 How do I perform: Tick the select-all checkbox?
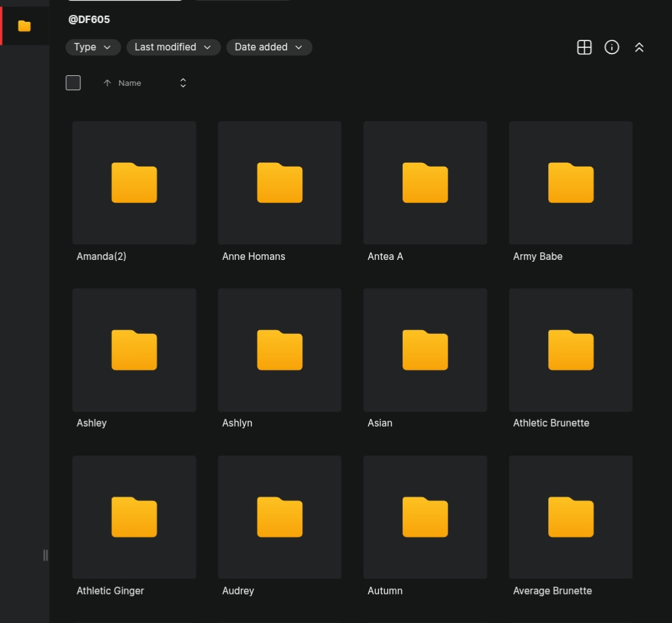click(73, 83)
